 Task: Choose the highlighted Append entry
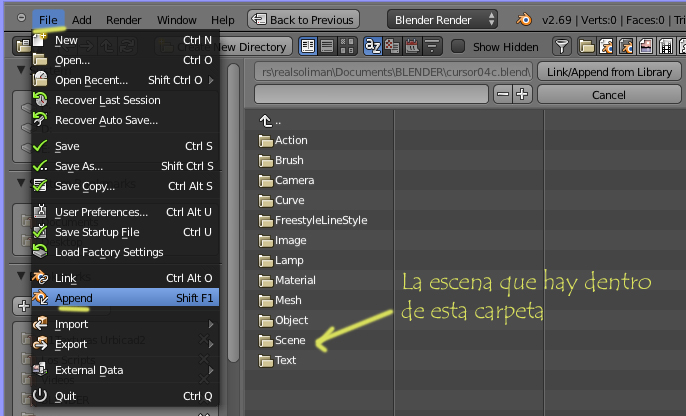pos(125,298)
